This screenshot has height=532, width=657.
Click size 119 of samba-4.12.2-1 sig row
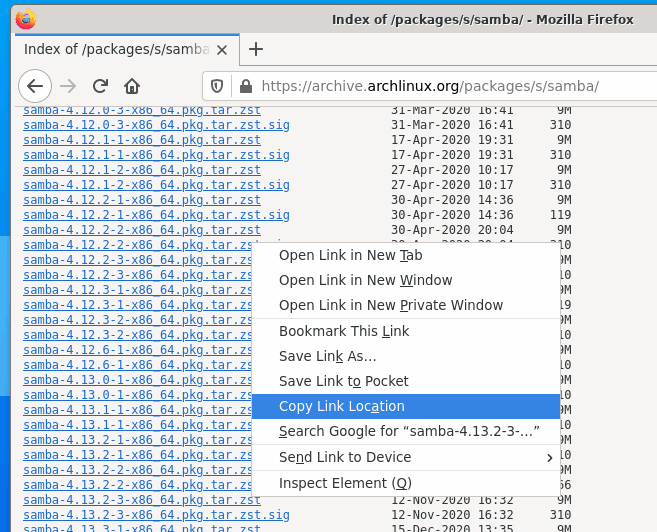[561, 215]
